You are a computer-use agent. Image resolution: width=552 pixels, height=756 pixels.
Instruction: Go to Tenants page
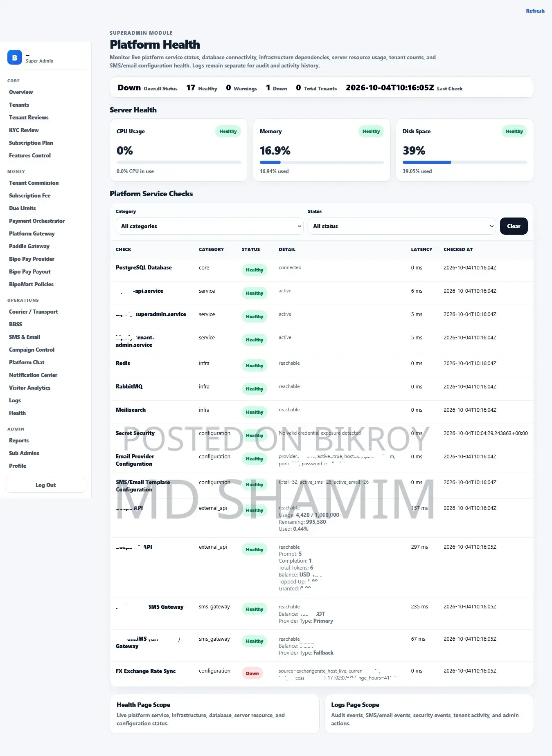tap(19, 105)
